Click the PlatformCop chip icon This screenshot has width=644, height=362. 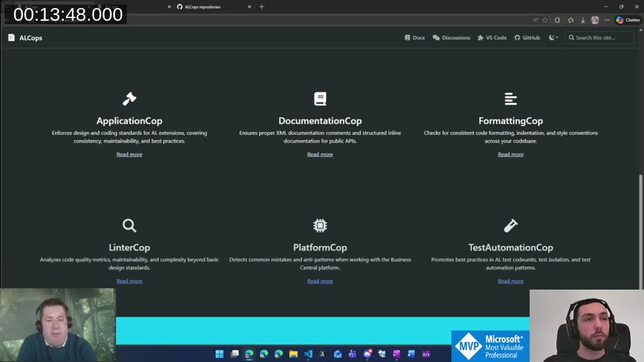pos(320,225)
